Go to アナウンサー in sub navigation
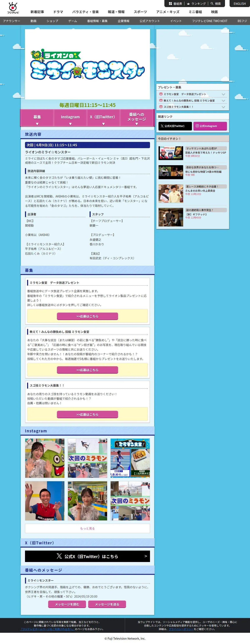The width and height of the screenshot is (250, 644). tap(11, 21)
